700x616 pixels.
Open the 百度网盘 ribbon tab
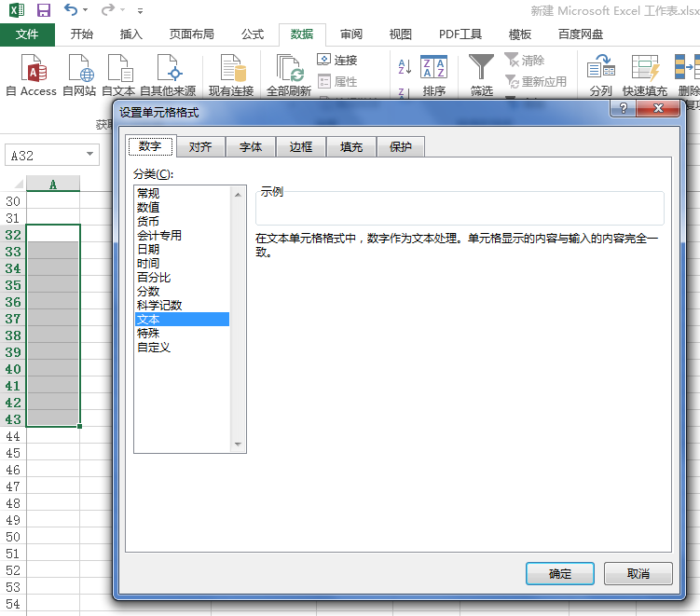pos(581,34)
